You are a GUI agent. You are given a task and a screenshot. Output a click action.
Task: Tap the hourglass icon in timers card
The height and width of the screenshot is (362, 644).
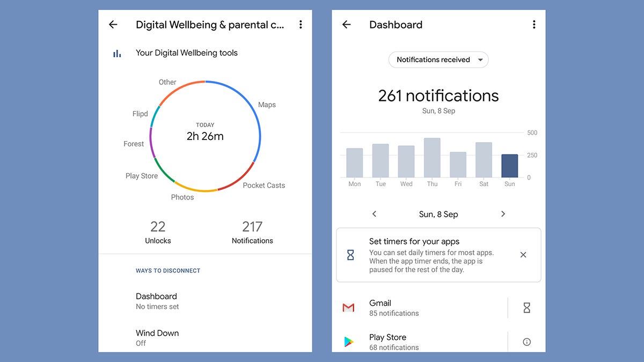tap(350, 255)
